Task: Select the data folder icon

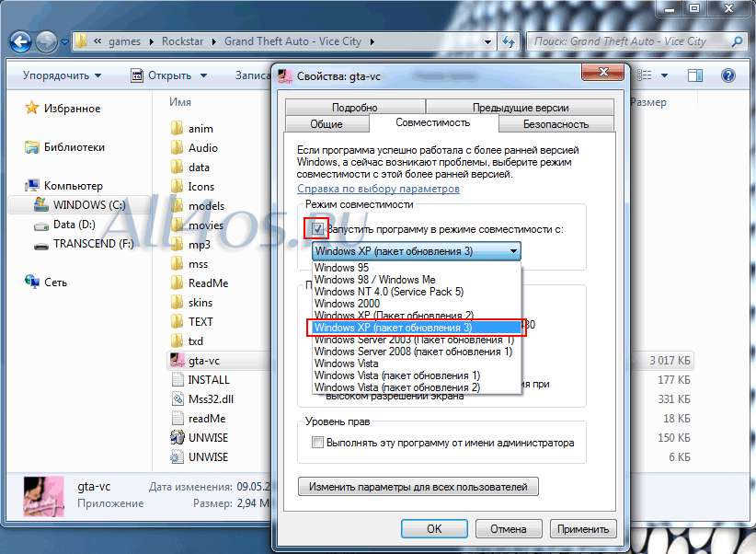Action: 177,167
